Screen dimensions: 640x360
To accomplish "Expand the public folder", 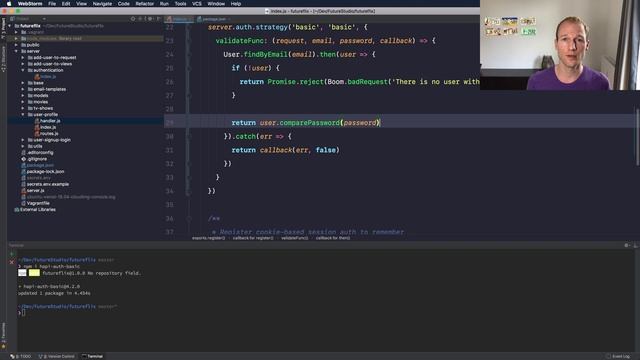I will click(16, 45).
